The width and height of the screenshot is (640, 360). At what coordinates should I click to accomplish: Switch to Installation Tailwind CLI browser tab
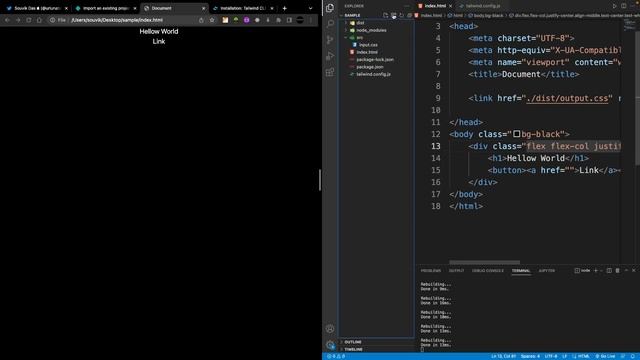(244, 8)
